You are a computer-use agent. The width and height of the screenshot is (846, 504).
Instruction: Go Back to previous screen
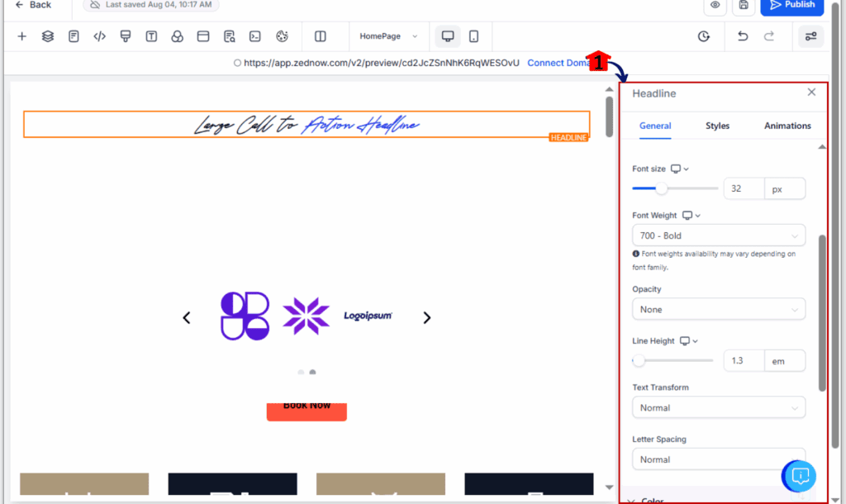(x=33, y=5)
